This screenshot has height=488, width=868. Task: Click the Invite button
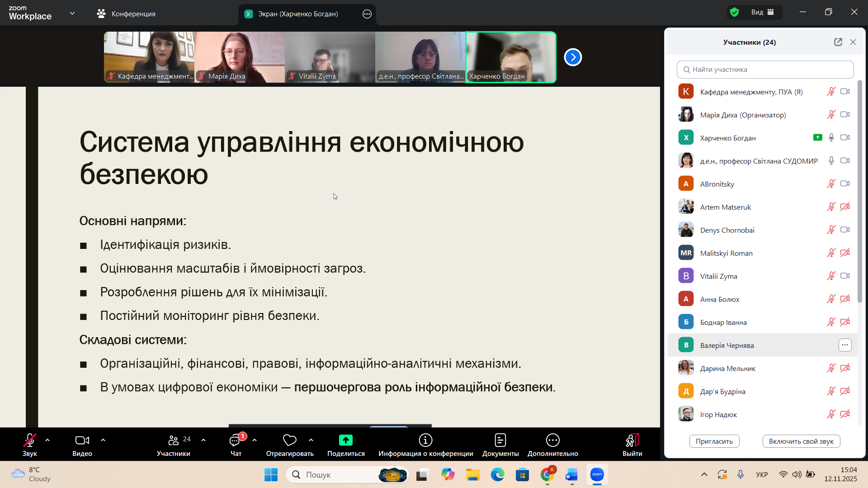click(714, 441)
